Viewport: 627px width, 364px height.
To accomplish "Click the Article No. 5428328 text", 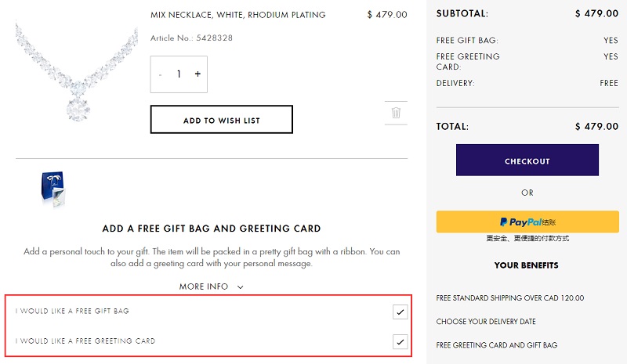I will coord(191,38).
